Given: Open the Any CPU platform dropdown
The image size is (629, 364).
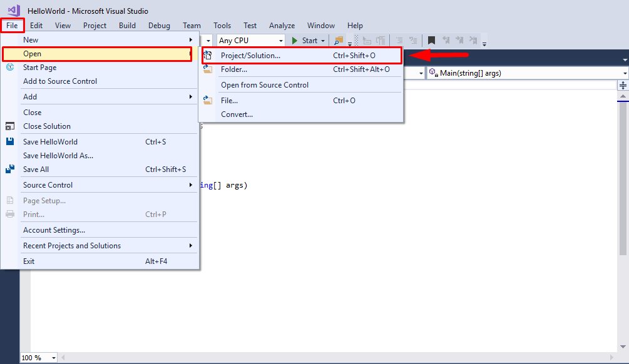Looking at the screenshot, I should click(x=280, y=40).
